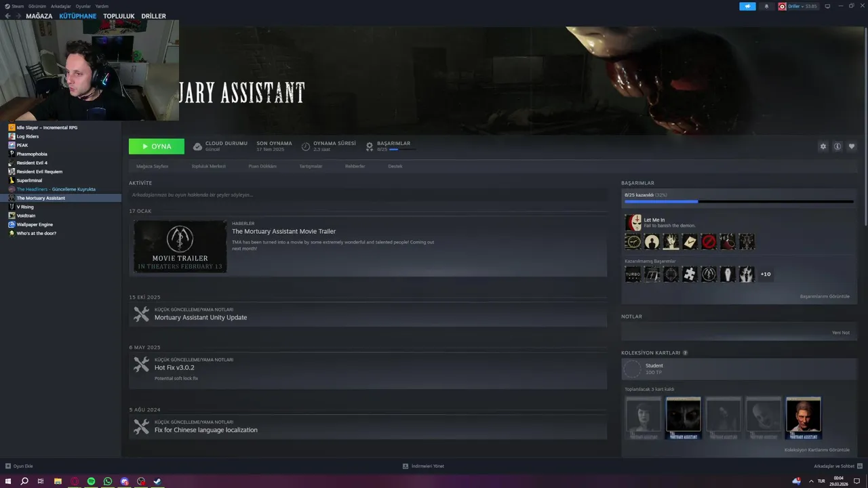Open Hot Fix v3.0.2 patch notes
Screen dimensions: 868x488
click(174, 367)
